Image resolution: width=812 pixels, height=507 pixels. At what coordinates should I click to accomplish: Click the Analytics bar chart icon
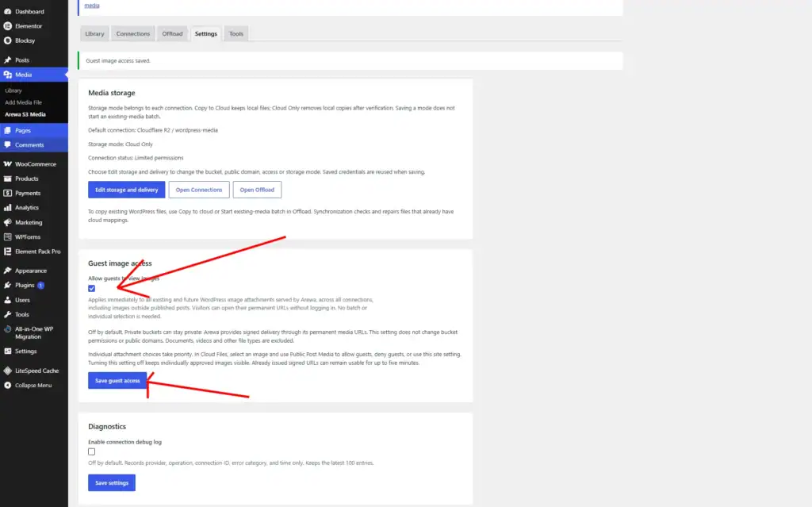pos(8,207)
